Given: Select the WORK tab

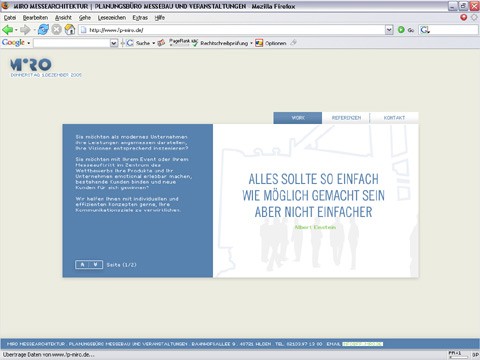Looking at the screenshot, I should [x=298, y=118].
